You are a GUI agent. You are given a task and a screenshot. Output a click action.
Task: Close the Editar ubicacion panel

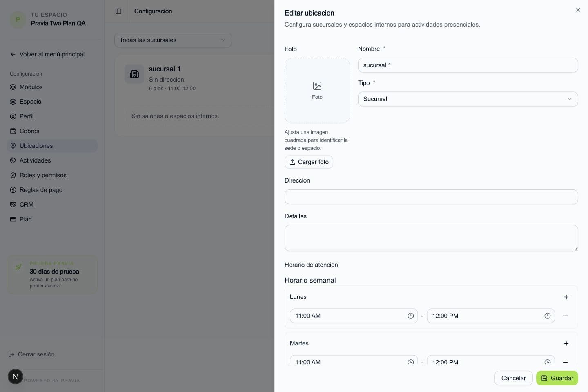pyautogui.click(x=578, y=10)
